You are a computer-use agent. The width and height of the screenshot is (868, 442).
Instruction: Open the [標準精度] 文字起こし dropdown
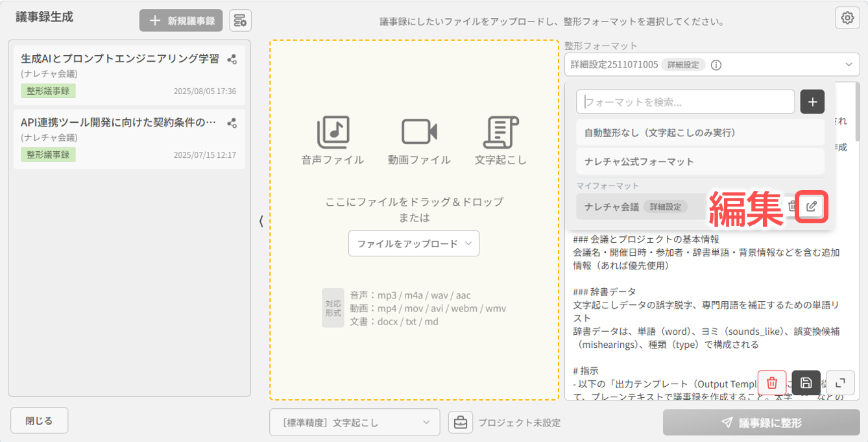tap(355, 423)
